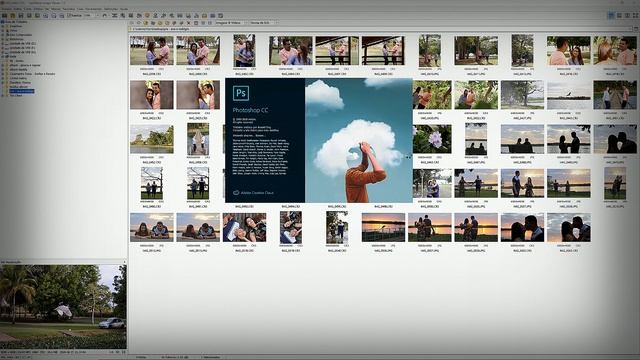Select the purple flower thumbnail
The height and width of the screenshot is (360, 640).
432,139
